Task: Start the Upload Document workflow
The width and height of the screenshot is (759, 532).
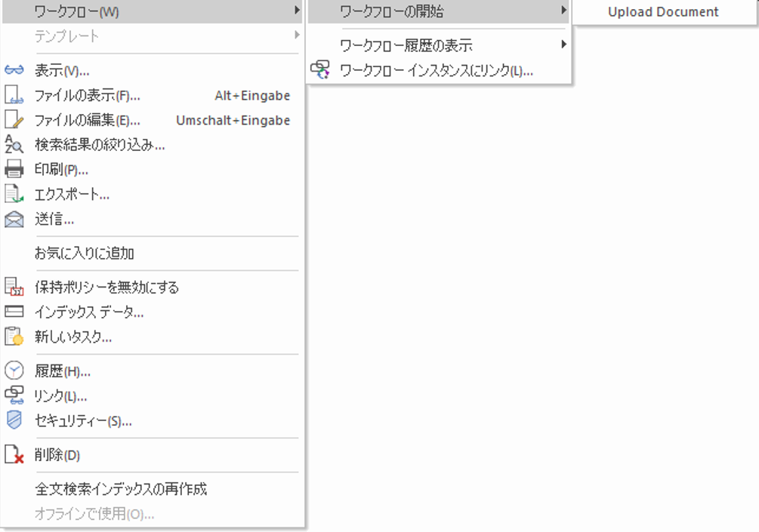Action: tap(664, 11)
